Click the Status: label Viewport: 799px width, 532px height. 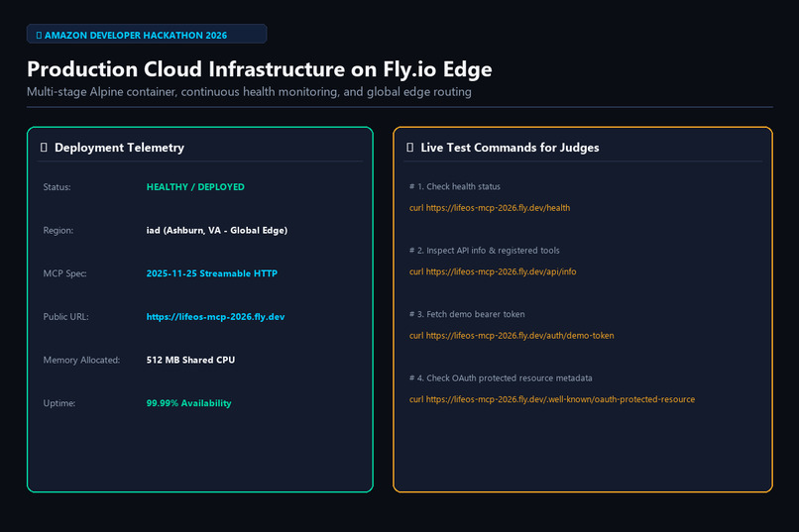57,187
